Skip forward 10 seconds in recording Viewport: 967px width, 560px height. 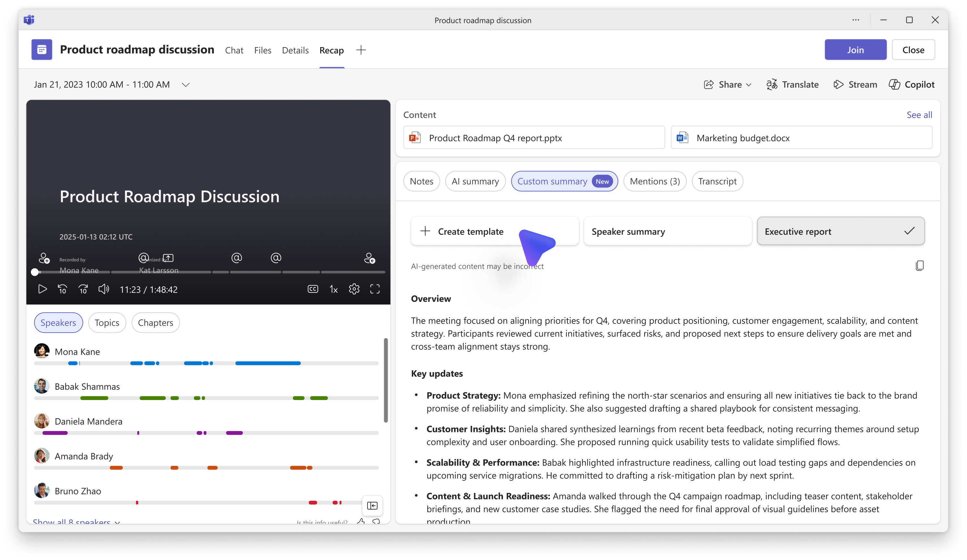pos(83,289)
